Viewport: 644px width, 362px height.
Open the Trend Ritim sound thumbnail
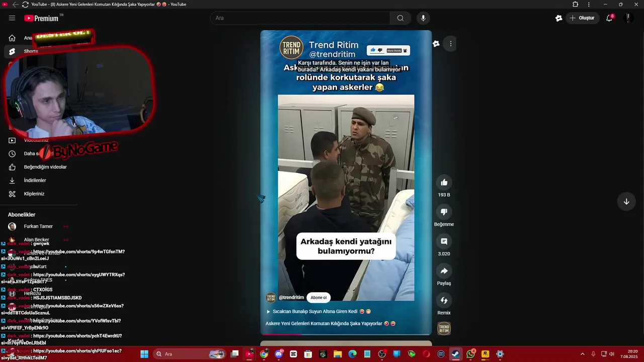[444, 329]
